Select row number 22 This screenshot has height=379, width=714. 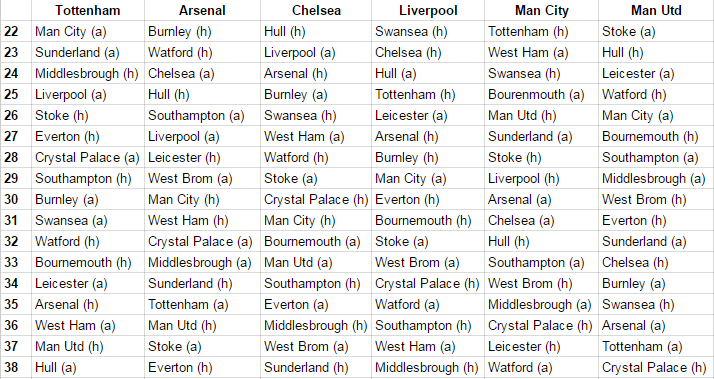coord(16,31)
